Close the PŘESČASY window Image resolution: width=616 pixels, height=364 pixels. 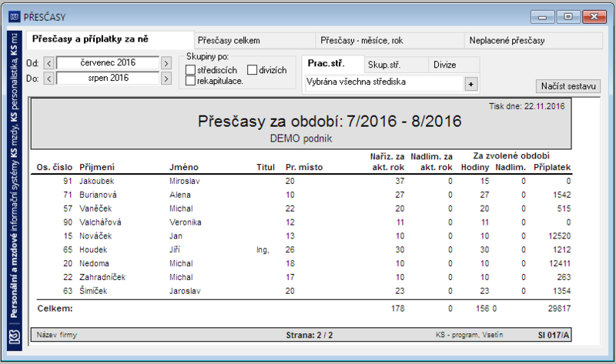594,17
